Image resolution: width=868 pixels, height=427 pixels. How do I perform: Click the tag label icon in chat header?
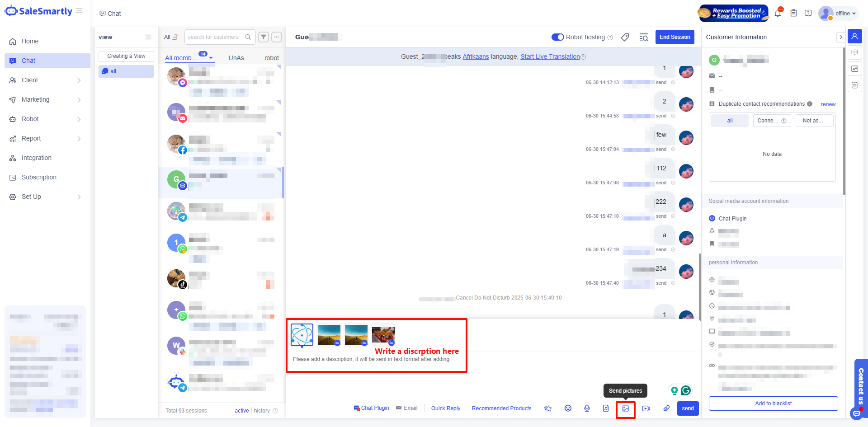pyautogui.click(x=625, y=37)
